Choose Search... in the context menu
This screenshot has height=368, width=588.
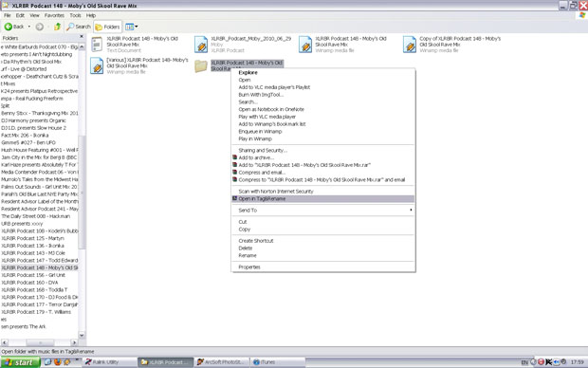(x=323, y=102)
